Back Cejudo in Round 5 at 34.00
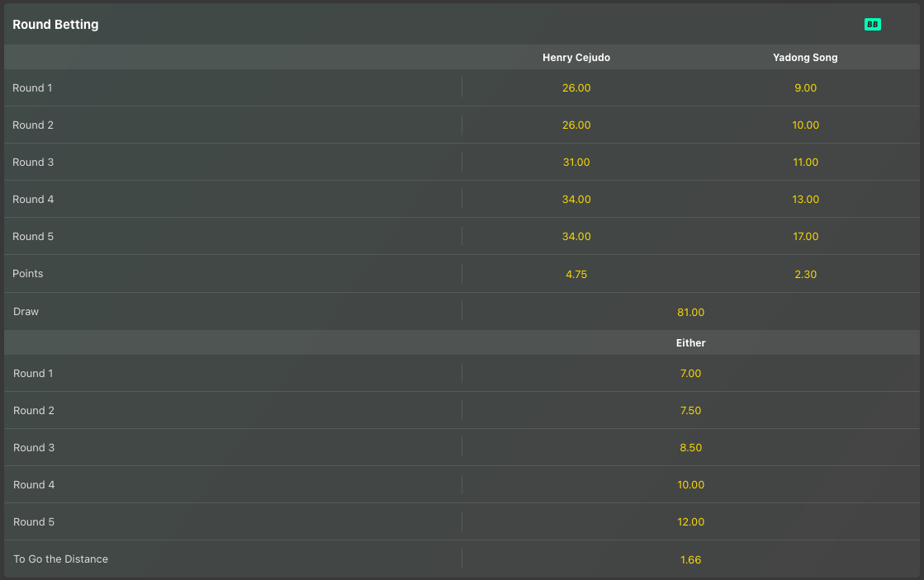 click(x=576, y=236)
